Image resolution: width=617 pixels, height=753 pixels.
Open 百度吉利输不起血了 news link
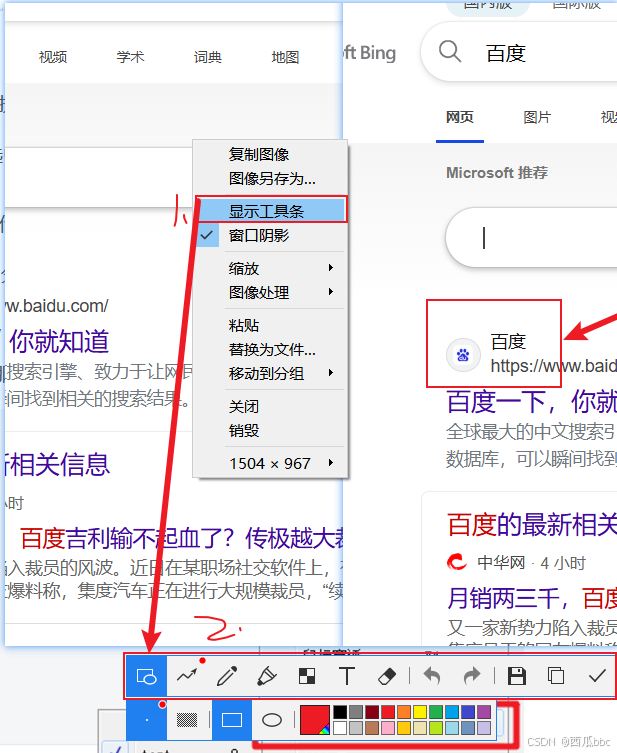181,538
